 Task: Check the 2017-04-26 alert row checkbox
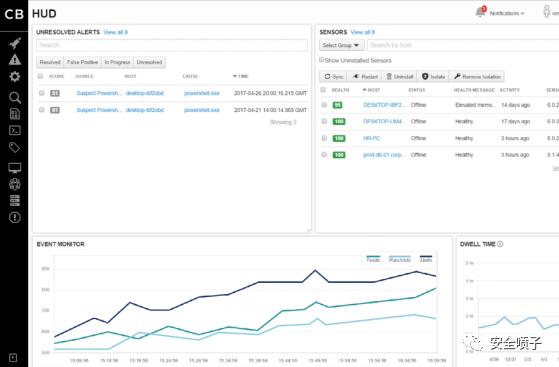point(41,93)
